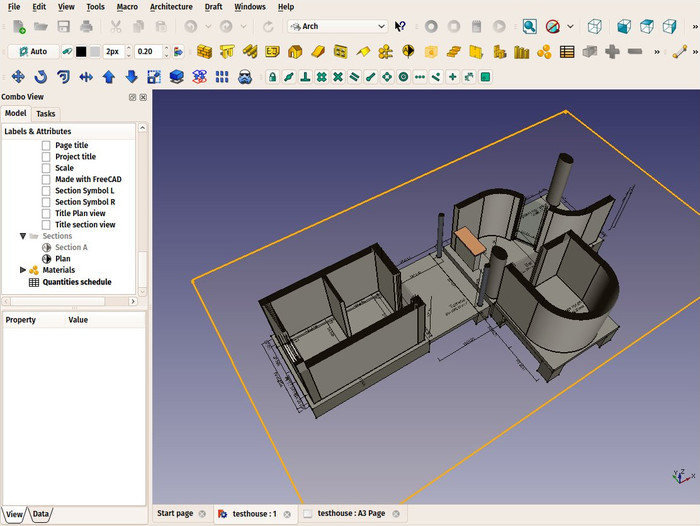Image resolution: width=700 pixels, height=526 pixels.
Task: Open the testhouse : A3 Page tab
Action: [x=350, y=513]
